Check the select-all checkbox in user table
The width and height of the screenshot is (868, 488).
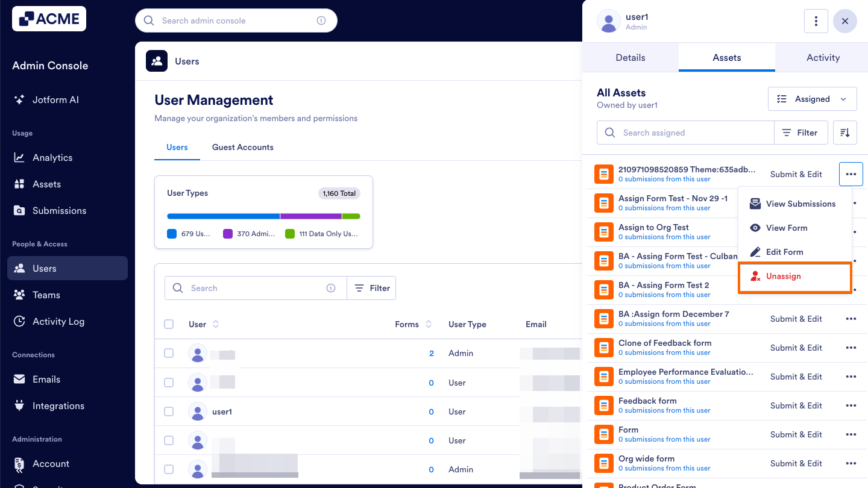point(169,324)
